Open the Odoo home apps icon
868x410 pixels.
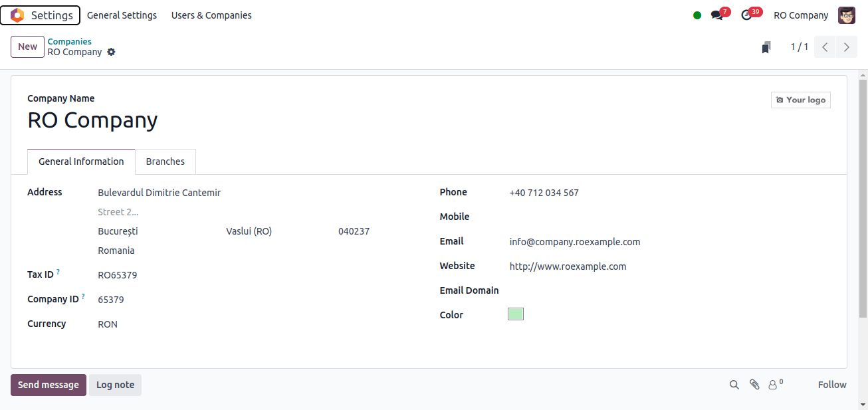click(17, 15)
